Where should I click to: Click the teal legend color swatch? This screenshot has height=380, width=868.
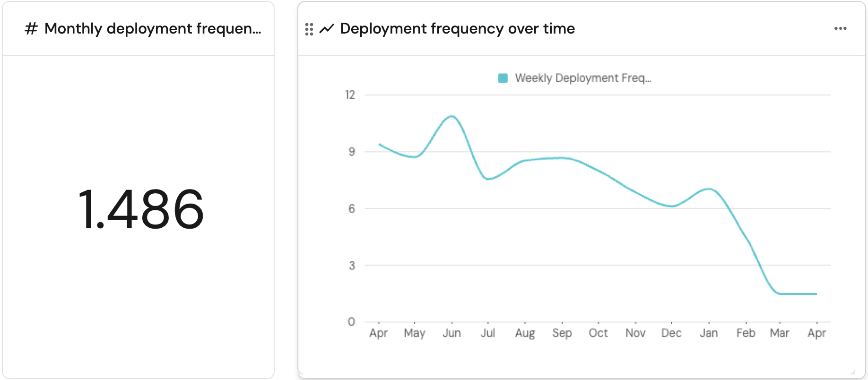coord(503,78)
